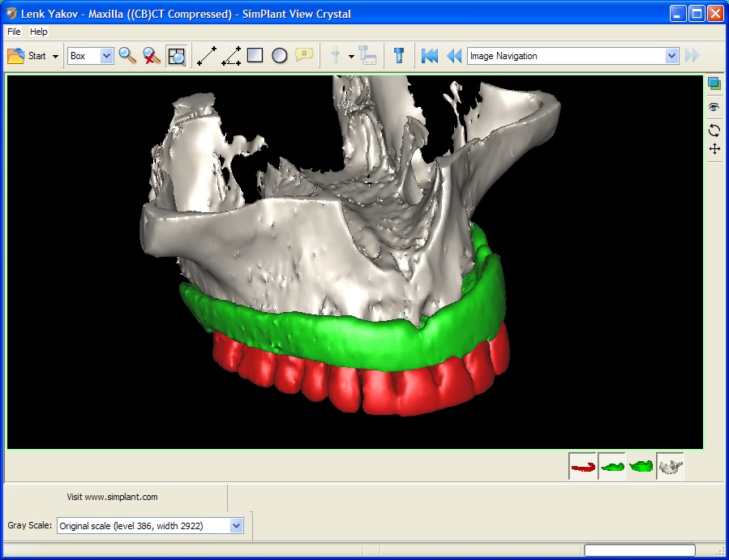Open the Gray Scale dropdown
729x560 pixels.
coord(235,525)
